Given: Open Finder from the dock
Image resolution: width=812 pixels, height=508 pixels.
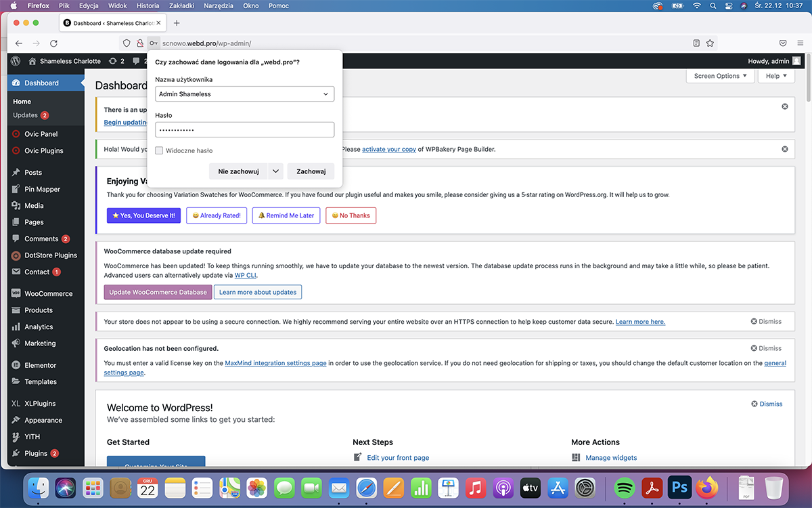Looking at the screenshot, I should (x=38, y=487).
